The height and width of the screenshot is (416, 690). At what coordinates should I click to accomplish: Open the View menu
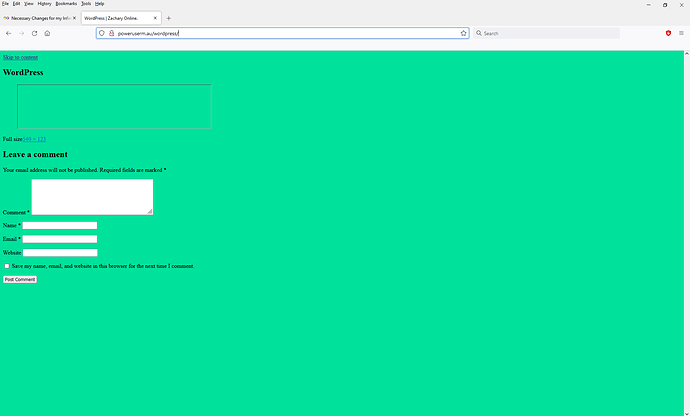[29, 4]
